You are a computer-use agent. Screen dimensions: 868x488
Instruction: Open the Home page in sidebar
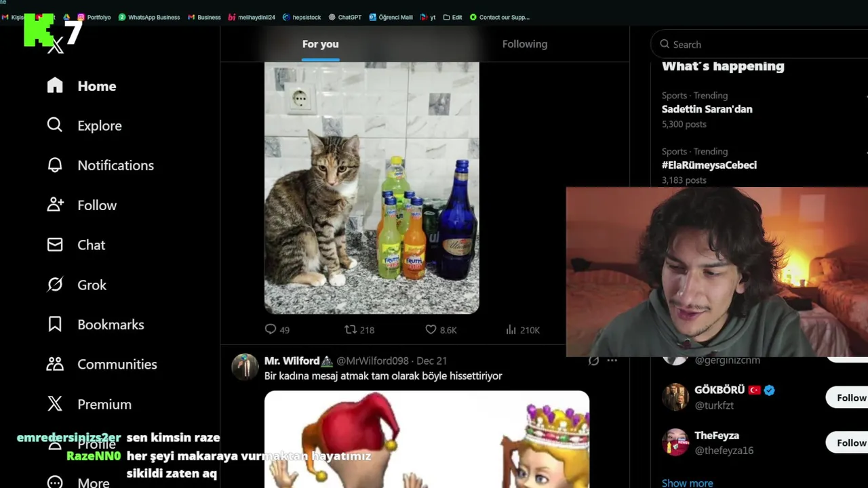tap(81, 86)
